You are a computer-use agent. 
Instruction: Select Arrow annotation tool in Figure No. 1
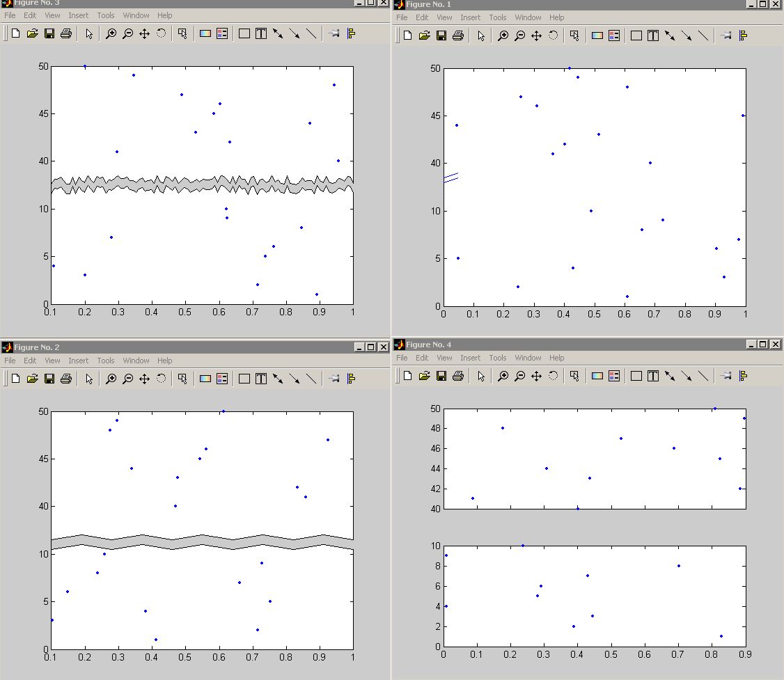coord(687,35)
